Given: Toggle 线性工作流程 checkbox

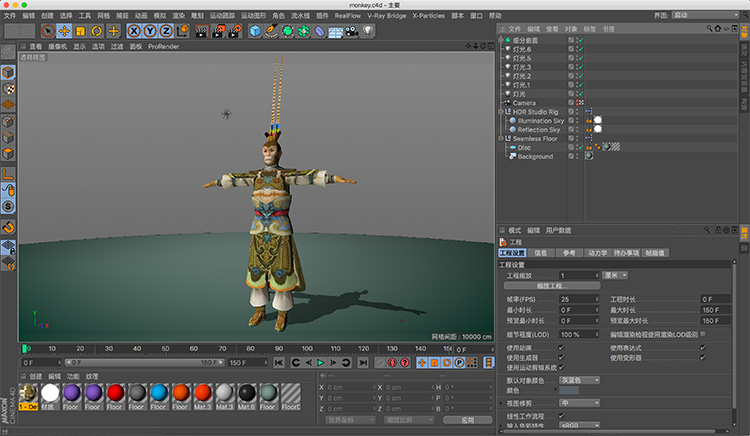Looking at the screenshot, I should 562,416.
